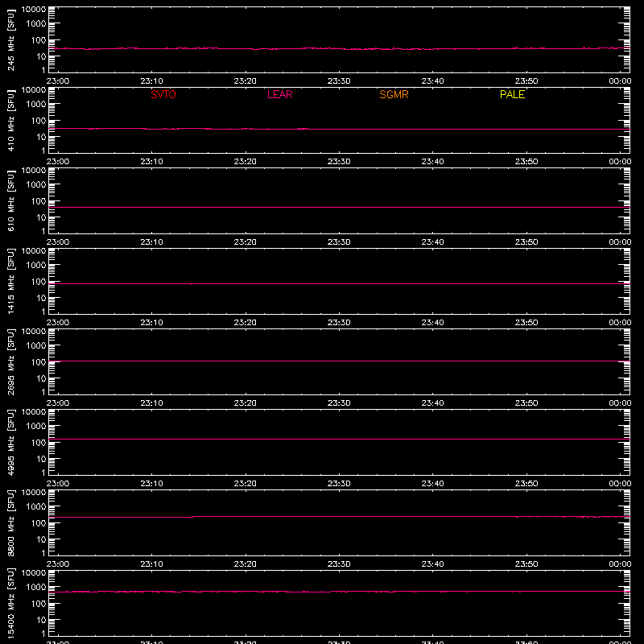Screen dimensions: 644x644
Task: Click the 410 MHz [SFU] axis title
Action: [11, 120]
